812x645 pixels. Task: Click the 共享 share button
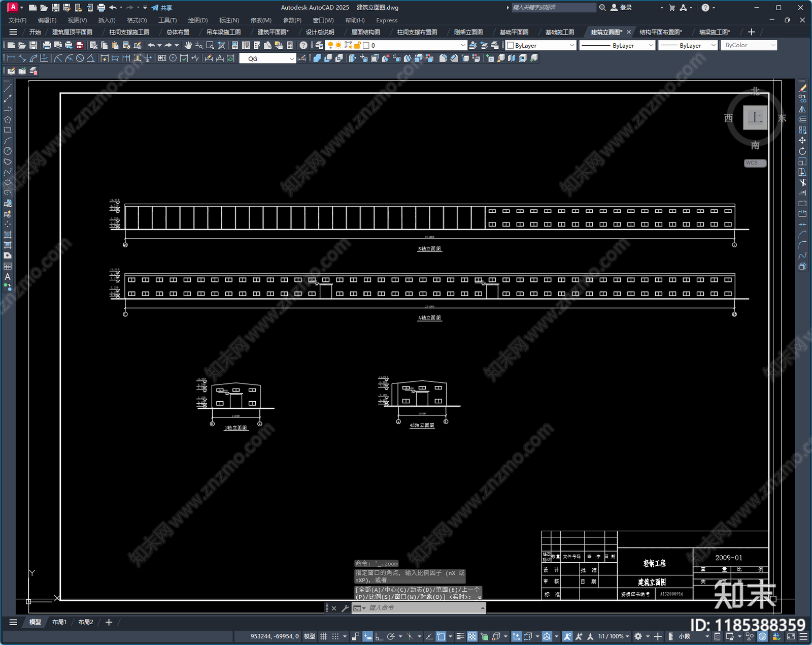(162, 8)
